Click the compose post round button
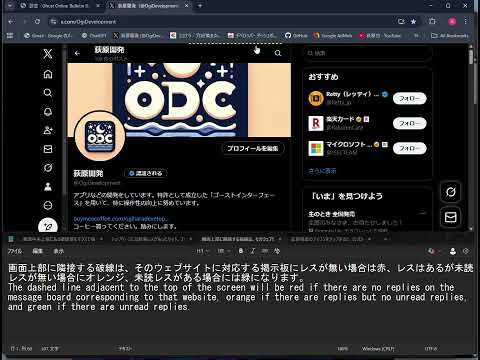The height and width of the screenshot is (360, 480). click(x=48, y=226)
